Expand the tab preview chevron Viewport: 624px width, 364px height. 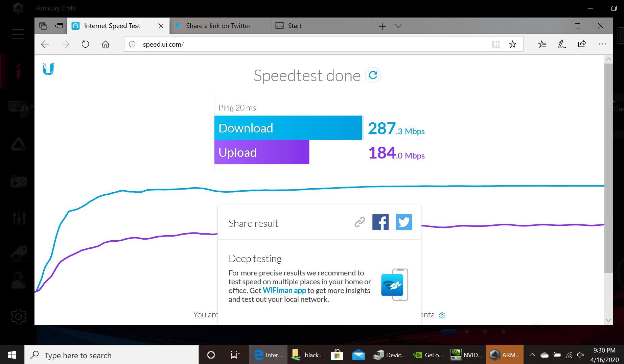point(398,26)
